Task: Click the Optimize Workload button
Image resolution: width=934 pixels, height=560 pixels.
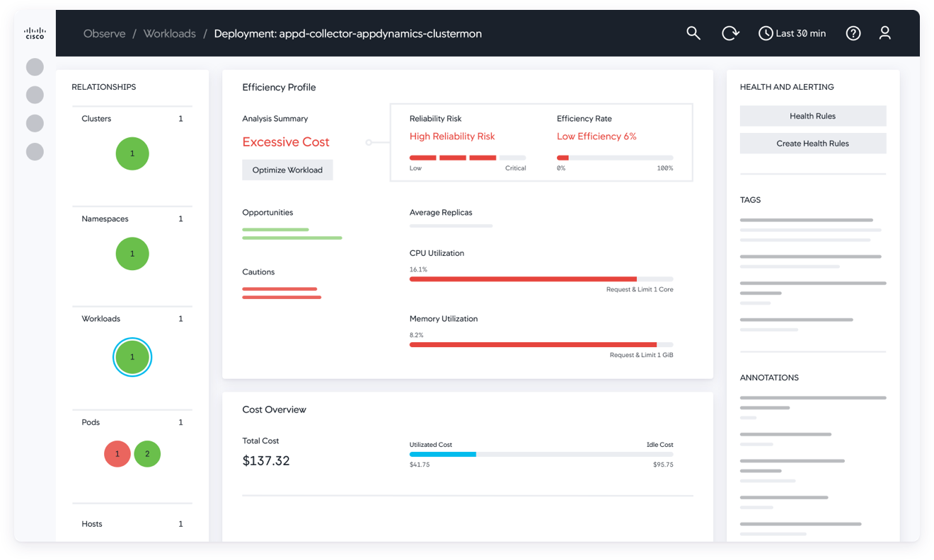Action: (x=287, y=170)
